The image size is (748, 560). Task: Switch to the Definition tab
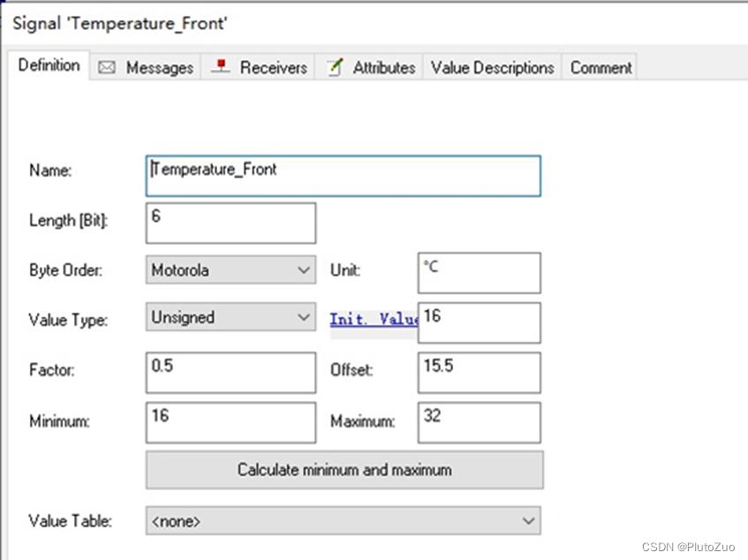[x=49, y=65]
